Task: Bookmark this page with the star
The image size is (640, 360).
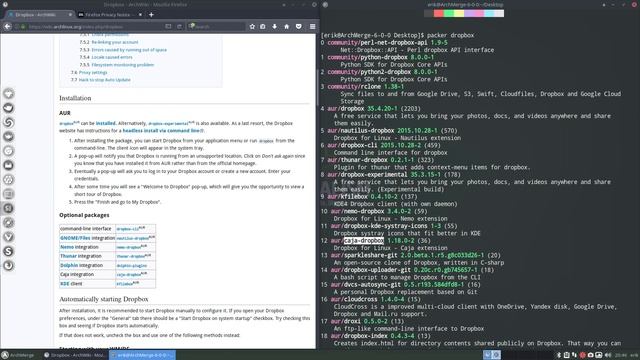Action: [252, 27]
